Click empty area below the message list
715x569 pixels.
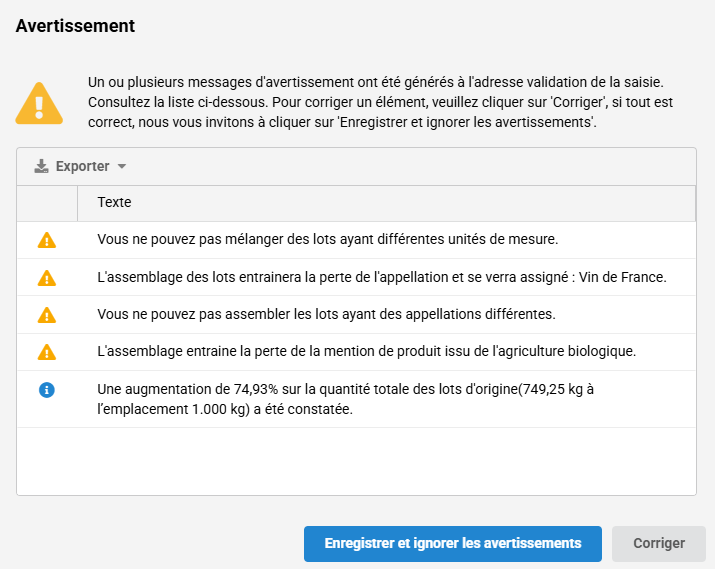pyautogui.click(x=356, y=460)
